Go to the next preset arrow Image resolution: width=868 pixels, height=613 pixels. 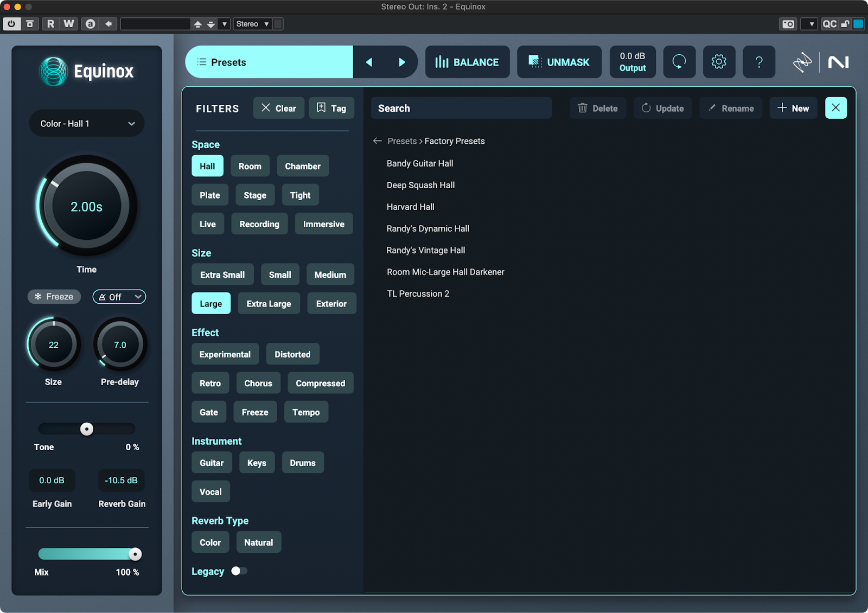pyautogui.click(x=402, y=62)
